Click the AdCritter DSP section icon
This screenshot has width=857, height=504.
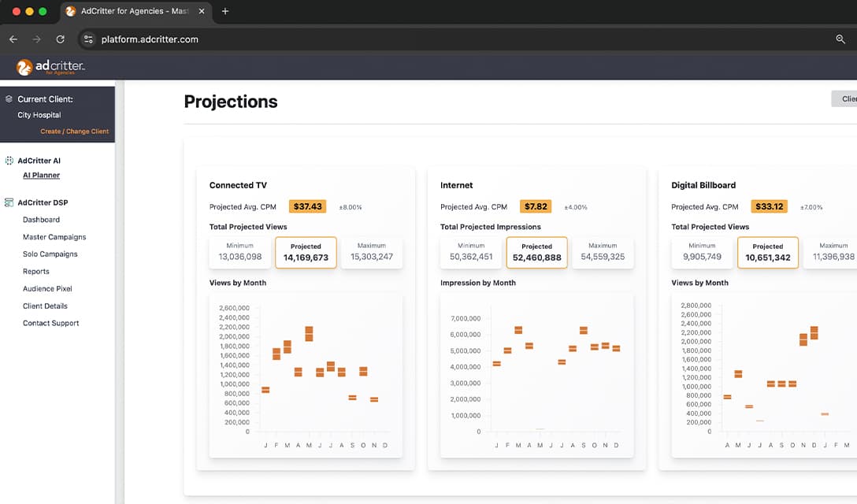tap(9, 202)
